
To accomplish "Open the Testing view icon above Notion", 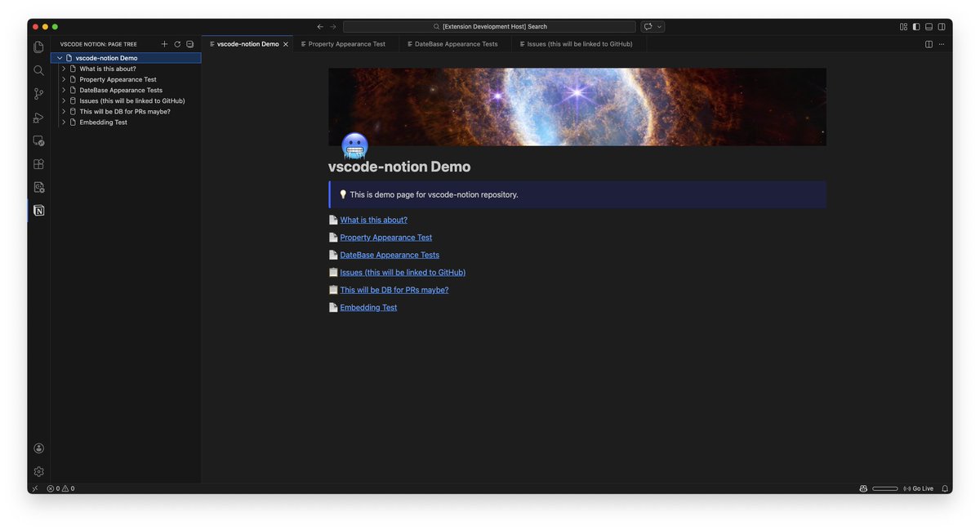I will [38, 187].
